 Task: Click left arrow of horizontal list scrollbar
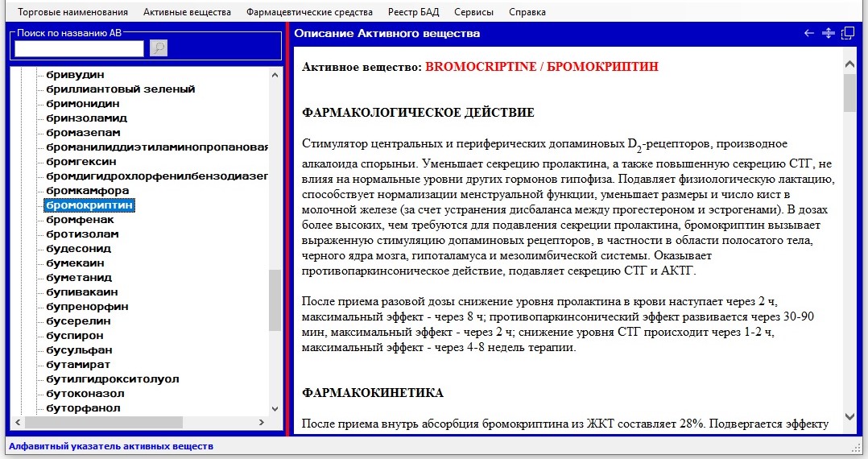(x=17, y=422)
